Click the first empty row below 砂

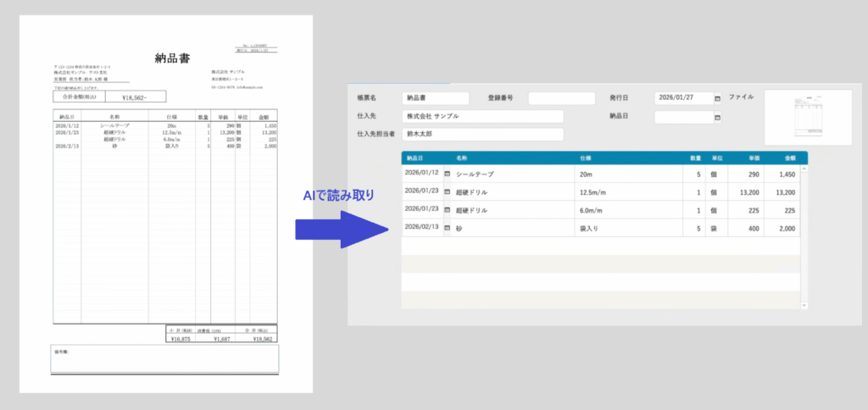[x=600, y=247]
